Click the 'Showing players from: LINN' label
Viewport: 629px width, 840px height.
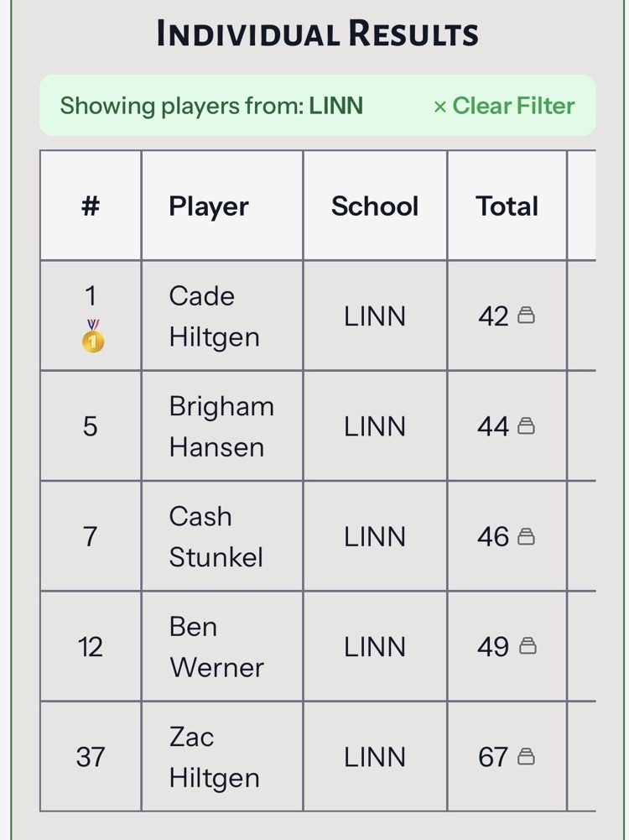(x=211, y=106)
